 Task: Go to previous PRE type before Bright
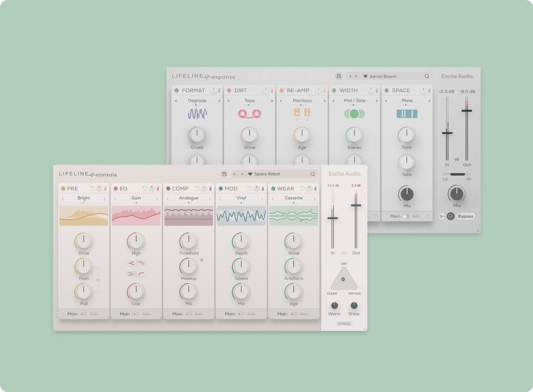coord(63,199)
